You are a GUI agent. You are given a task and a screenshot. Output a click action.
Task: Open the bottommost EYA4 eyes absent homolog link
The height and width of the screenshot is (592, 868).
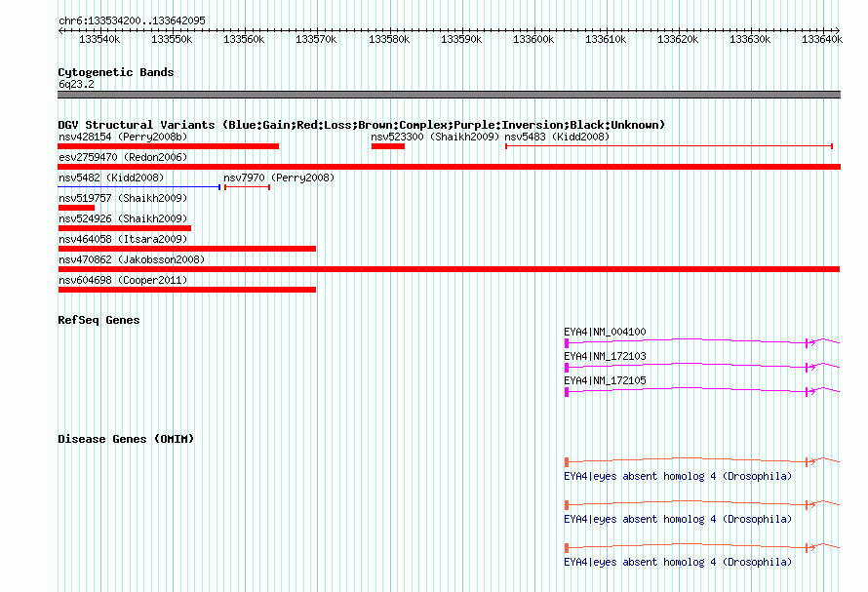[678, 562]
